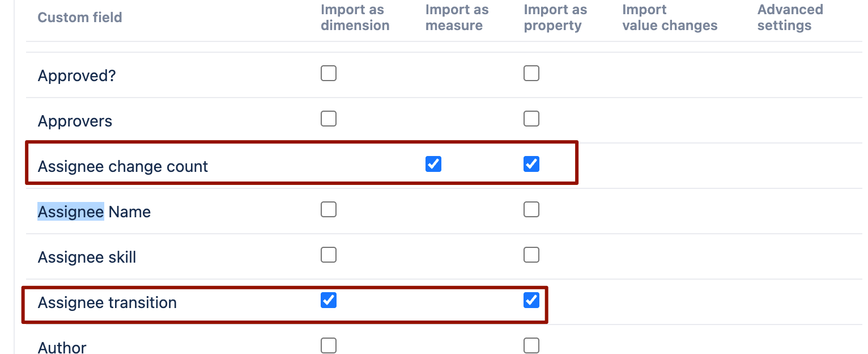Click the Assignee change count label
The image size is (868, 354).
click(123, 166)
